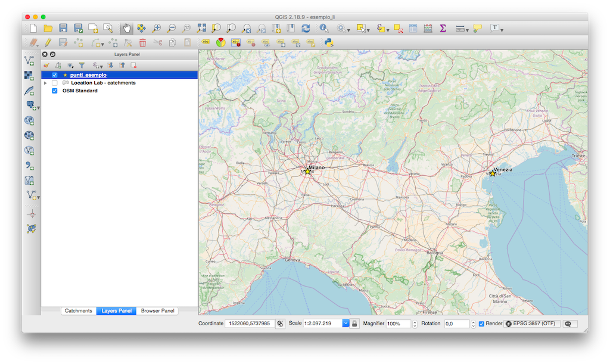Zoom to selection

point(216,28)
